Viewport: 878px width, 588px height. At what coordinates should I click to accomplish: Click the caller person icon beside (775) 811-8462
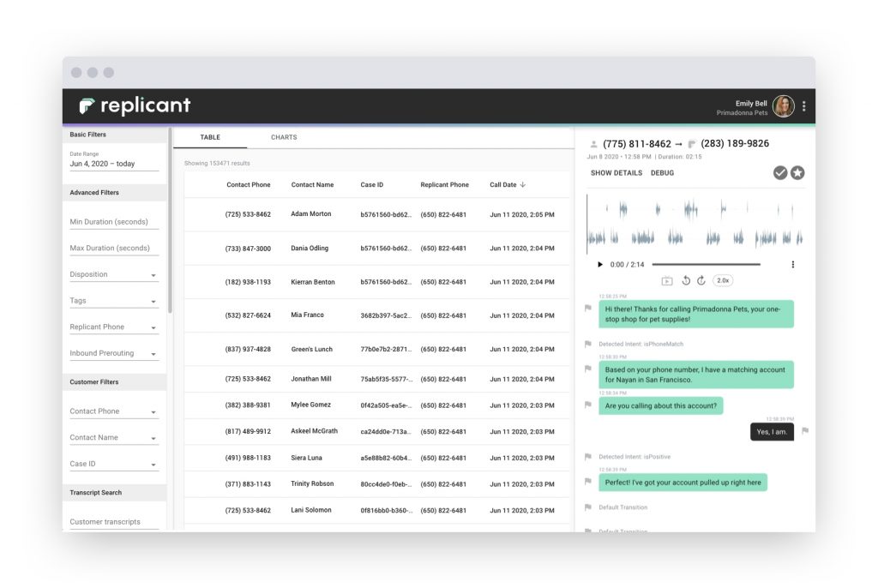pos(593,145)
